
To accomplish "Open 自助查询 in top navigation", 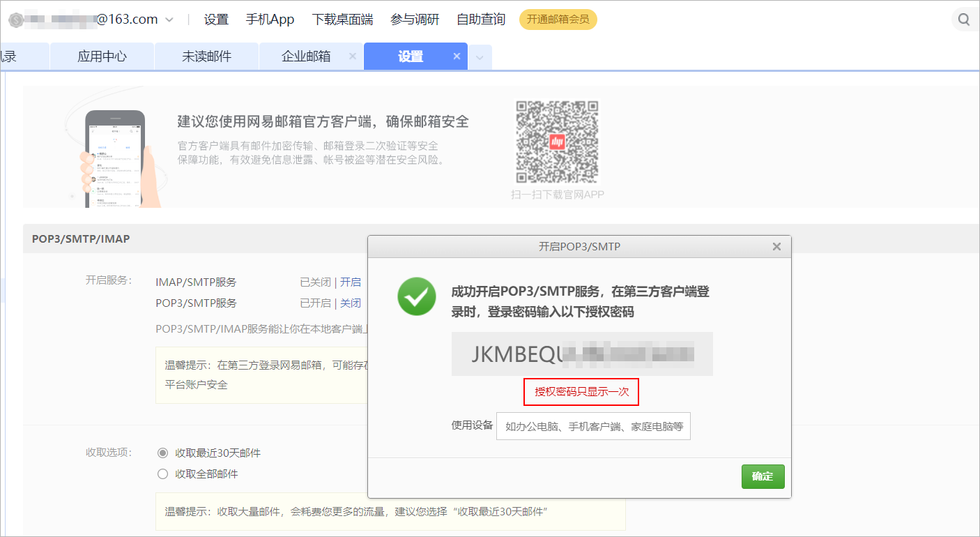I will (x=481, y=20).
